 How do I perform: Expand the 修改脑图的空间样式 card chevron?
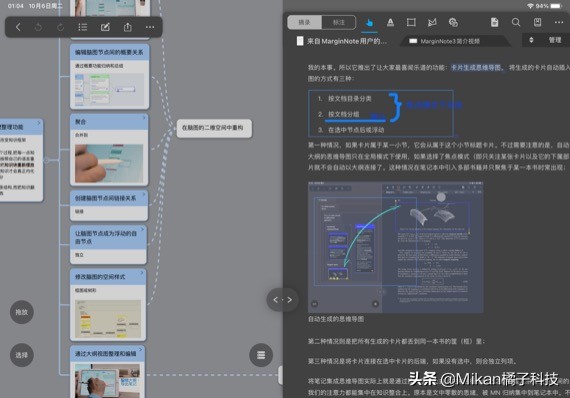(142, 273)
